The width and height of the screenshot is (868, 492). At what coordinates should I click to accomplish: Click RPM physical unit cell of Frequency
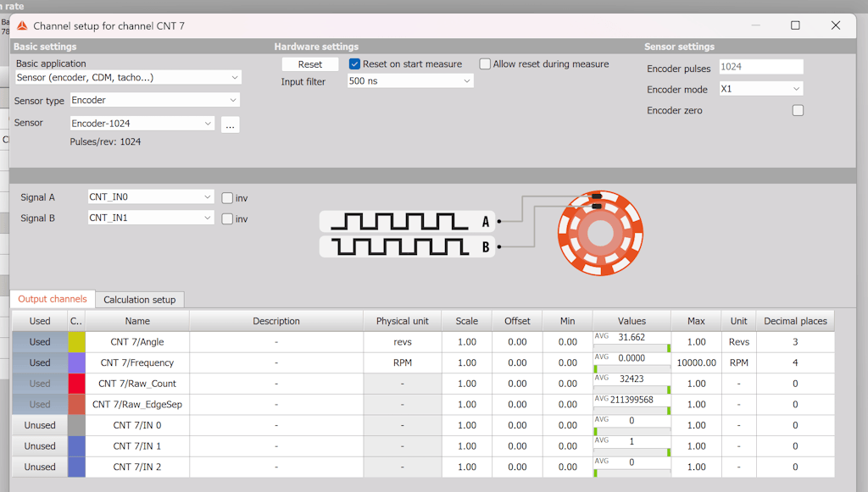(403, 362)
